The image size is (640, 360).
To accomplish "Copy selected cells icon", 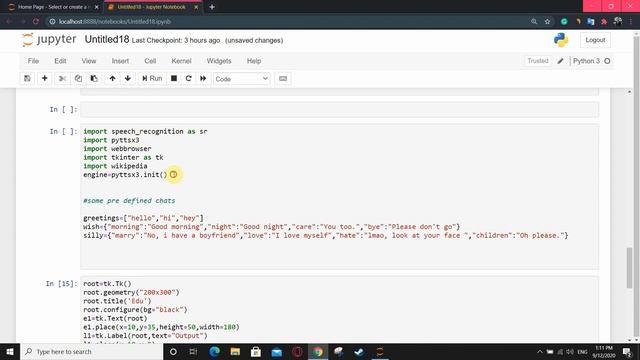I will (x=78, y=78).
